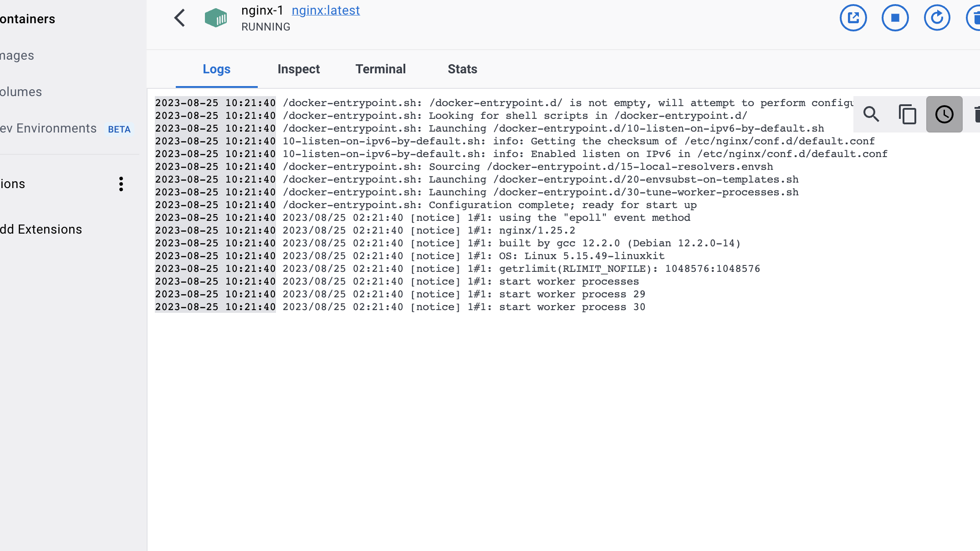
Task: Click log line 'Configuration complete; ready for start up'
Action: [x=426, y=205]
